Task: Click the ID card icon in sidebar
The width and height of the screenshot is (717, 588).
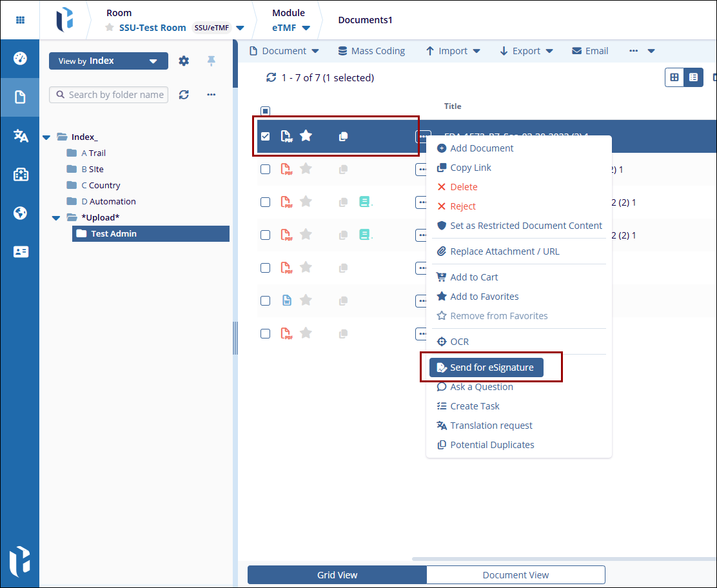Action: point(20,252)
